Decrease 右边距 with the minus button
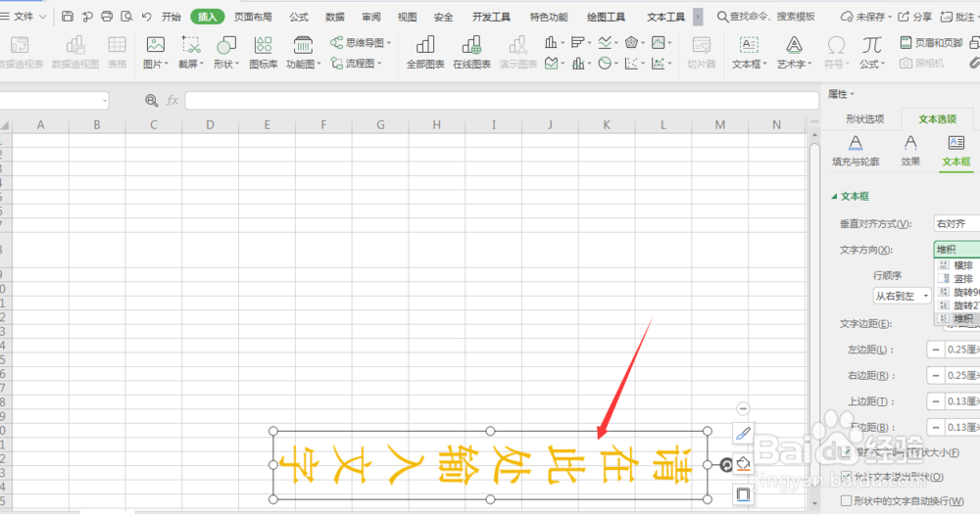This screenshot has height=514, width=980. (936, 375)
